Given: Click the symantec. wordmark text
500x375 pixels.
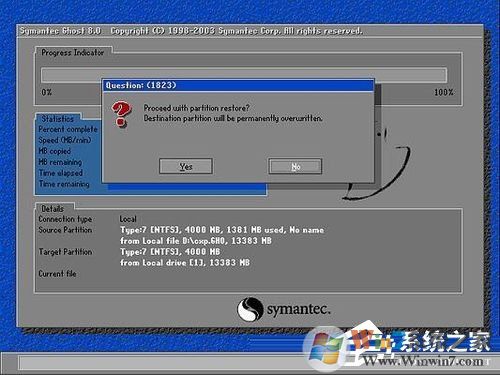Looking at the screenshot, I should [x=299, y=310].
